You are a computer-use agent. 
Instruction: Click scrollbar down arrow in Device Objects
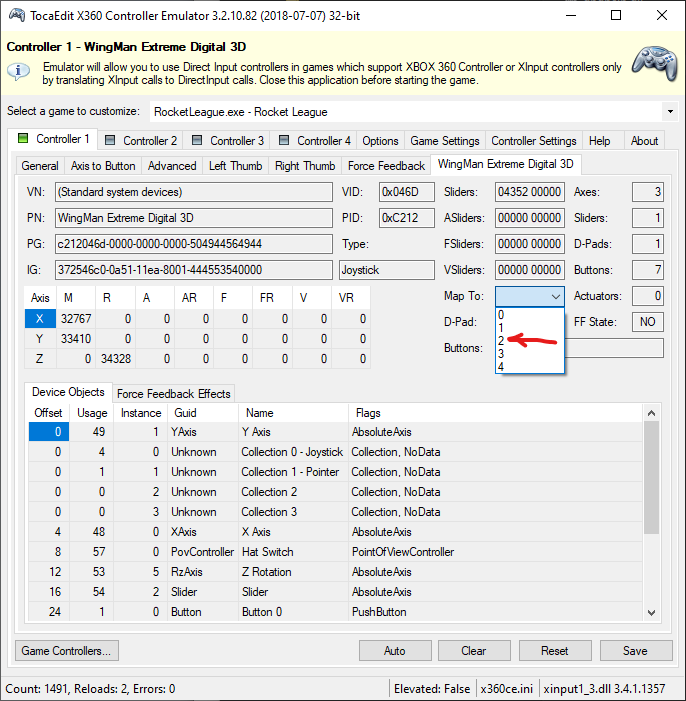click(652, 612)
